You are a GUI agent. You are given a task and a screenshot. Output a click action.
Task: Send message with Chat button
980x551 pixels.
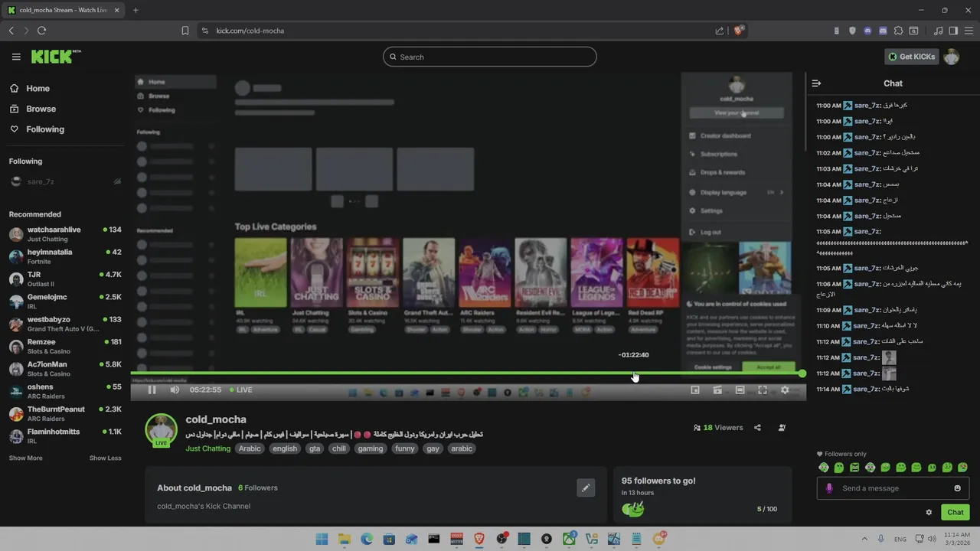point(955,513)
